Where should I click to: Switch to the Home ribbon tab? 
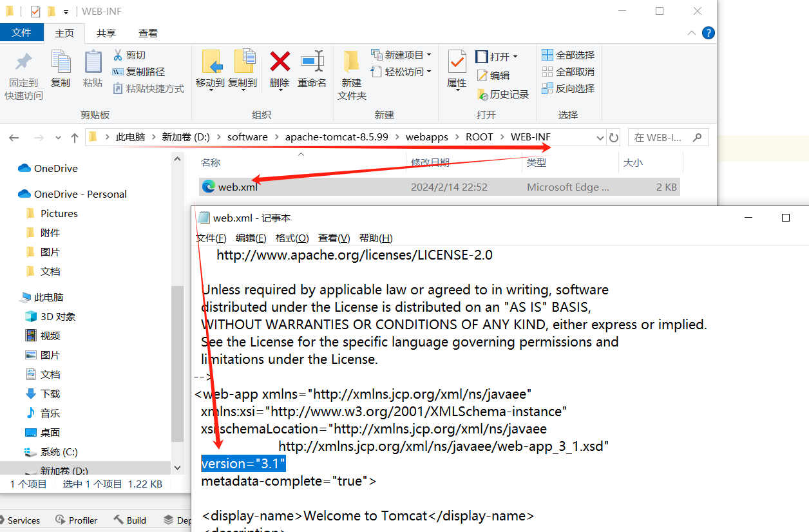[65, 33]
